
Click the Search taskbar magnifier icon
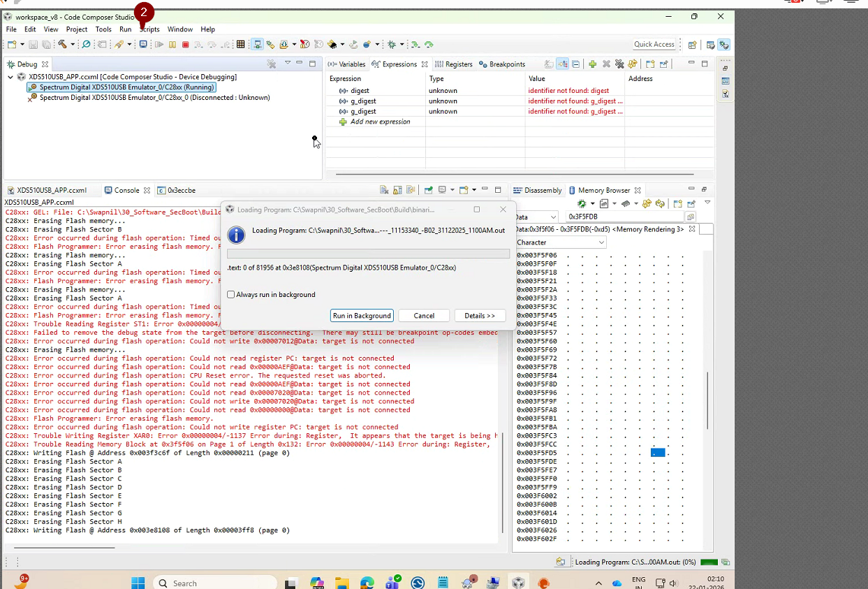(163, 583)
